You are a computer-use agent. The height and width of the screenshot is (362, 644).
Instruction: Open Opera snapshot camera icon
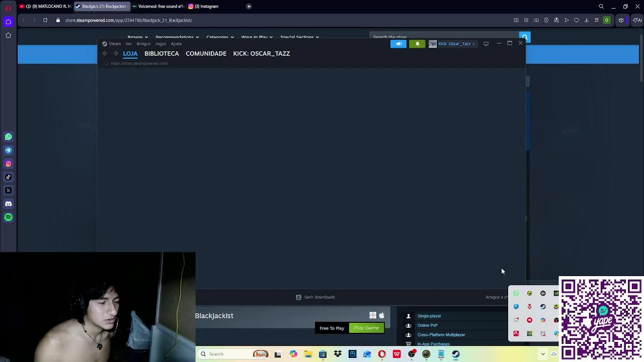click(x=536, y=20)
